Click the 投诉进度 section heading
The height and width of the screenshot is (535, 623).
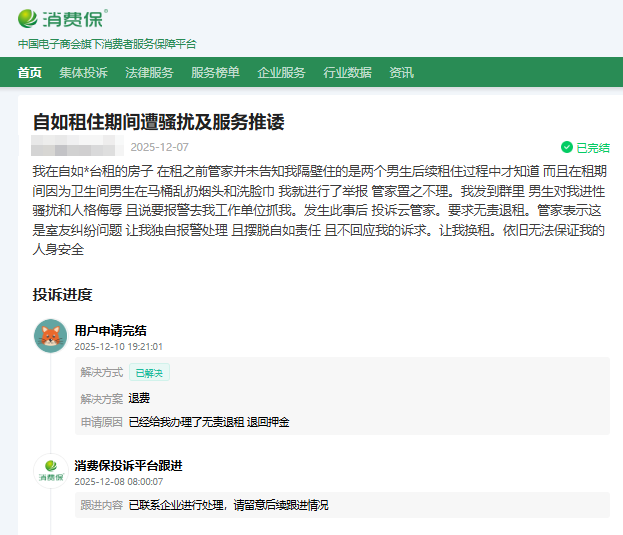62,294
